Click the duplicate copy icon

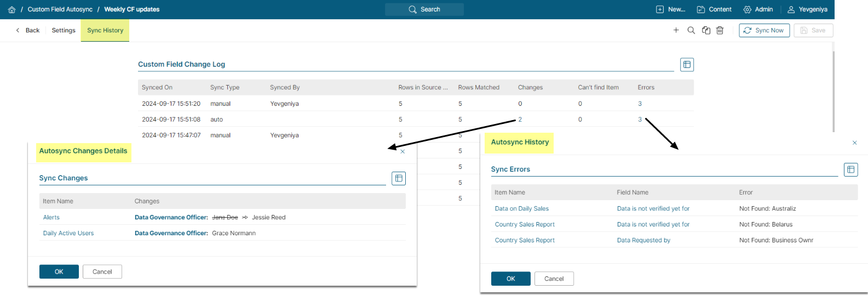(x=706, y=30)
